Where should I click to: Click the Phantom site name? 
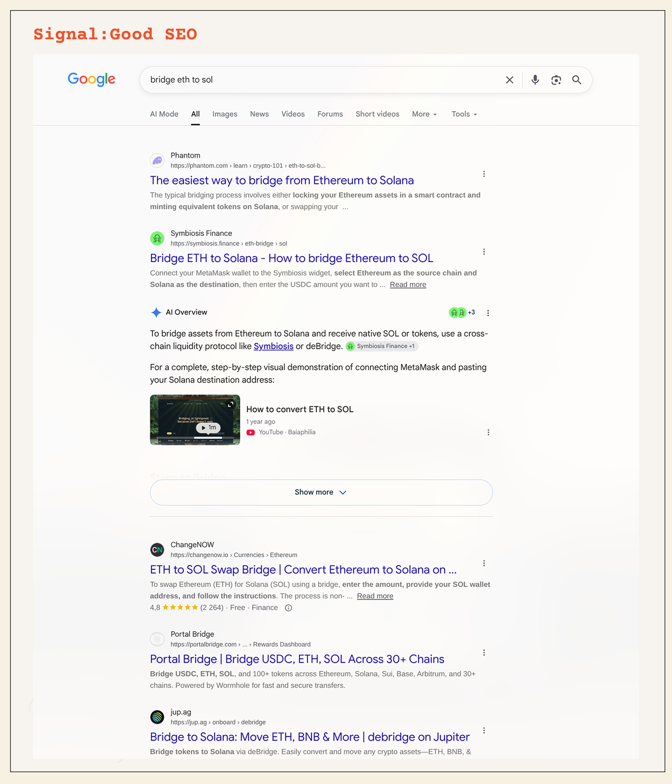click(x=186, y=156)
